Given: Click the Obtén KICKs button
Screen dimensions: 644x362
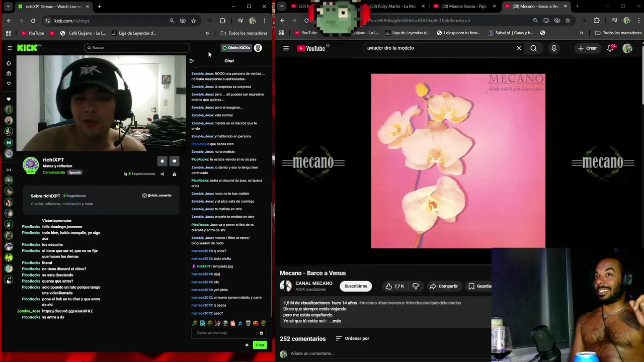Looking at the screenshot, I should point(236,48).
